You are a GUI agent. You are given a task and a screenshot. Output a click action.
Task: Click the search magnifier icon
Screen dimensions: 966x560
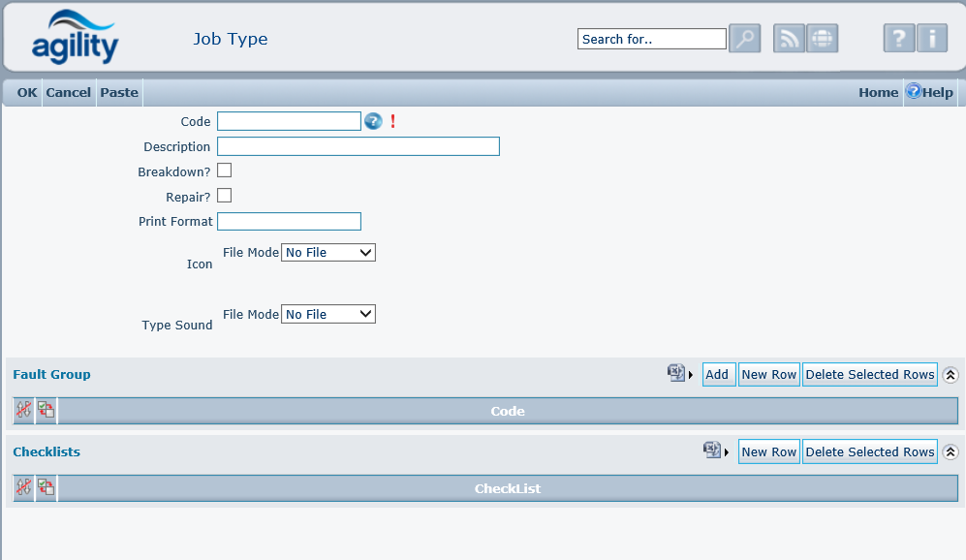tap(744, 38)
